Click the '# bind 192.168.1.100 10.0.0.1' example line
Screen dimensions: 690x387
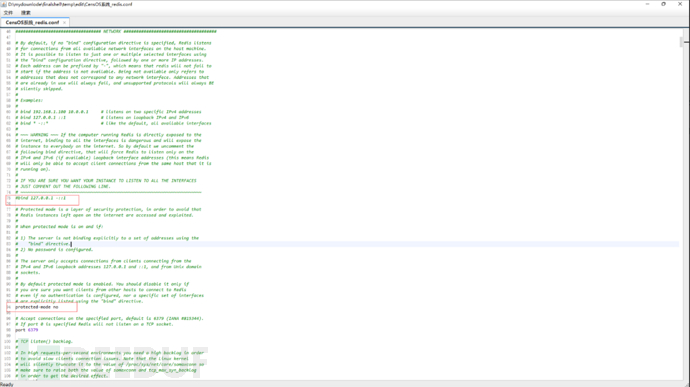click(108, 112)
